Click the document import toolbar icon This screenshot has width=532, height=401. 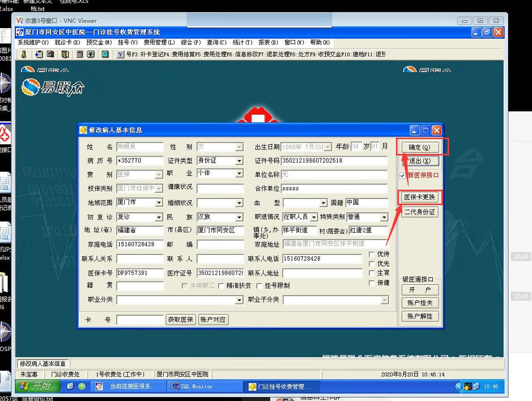click(x=39, y=54)
